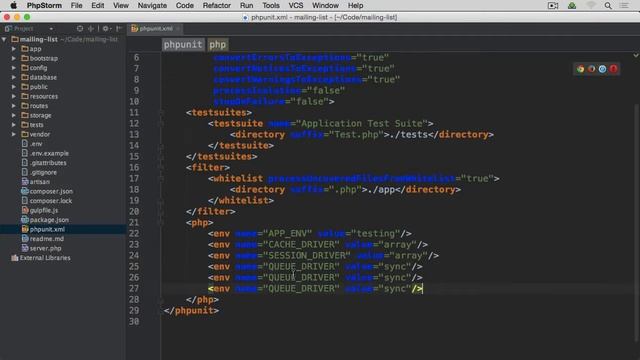Open in Opera browser icon
This screenshot has height=360, width=640.
coord(613,69)
